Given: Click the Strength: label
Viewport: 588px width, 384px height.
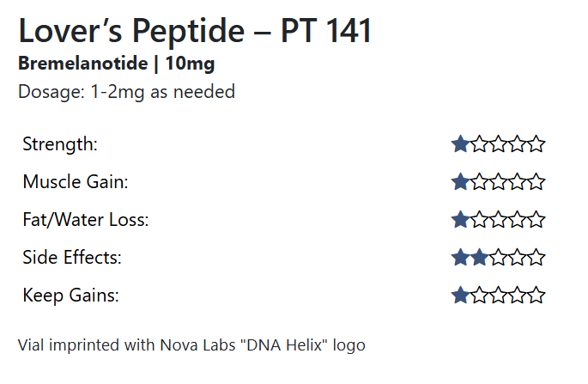Looking at the screenshot, I should coord(60,144).
